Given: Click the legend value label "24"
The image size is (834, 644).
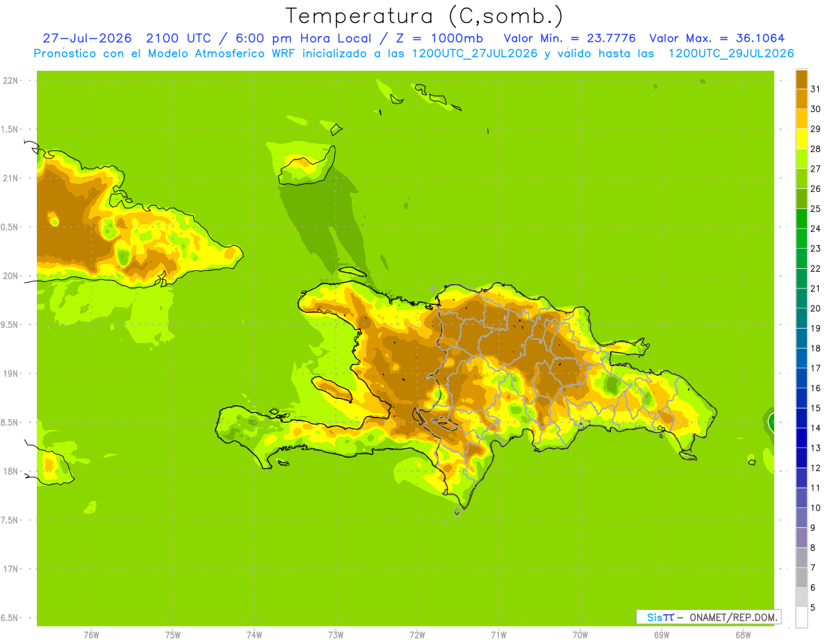Looking at the screenshot, I should coord(816,229).
